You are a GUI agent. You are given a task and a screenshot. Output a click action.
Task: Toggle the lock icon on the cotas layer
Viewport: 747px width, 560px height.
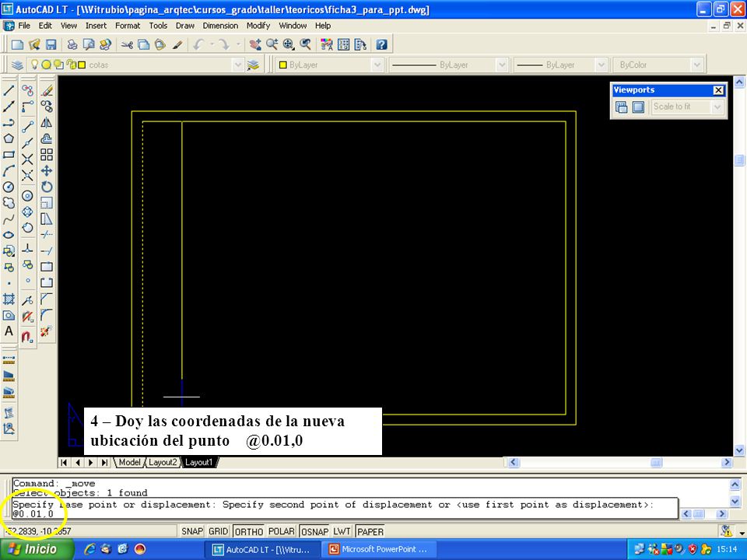(x=71, y=65)
